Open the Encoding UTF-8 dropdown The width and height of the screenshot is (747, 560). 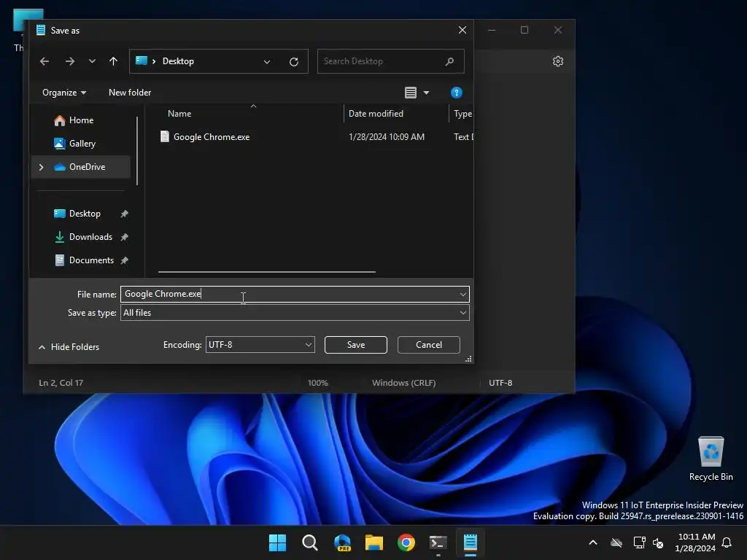pos(260,345)
